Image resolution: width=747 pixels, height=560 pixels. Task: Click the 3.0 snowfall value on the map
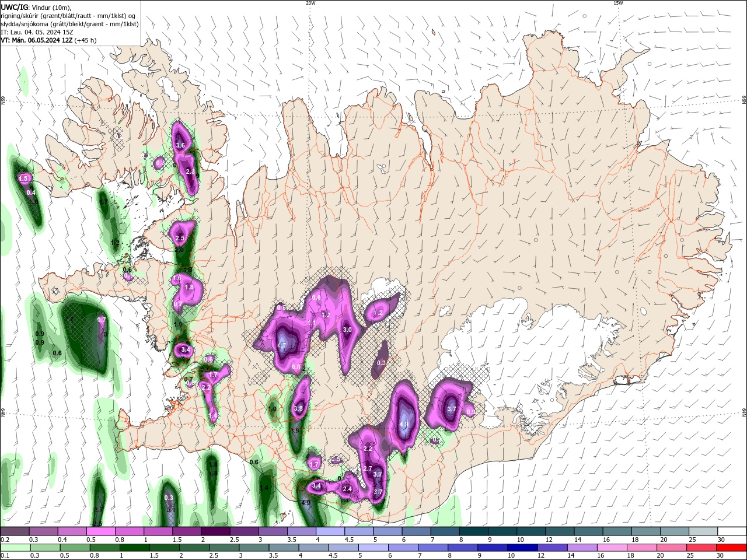tap(347, 330)
